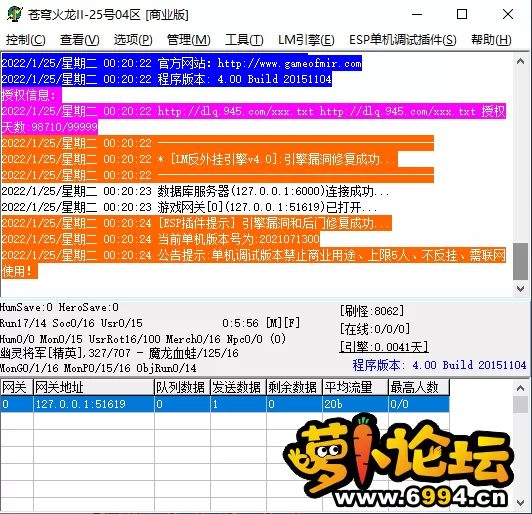Click the 授权信息 log line
This screenshot has height=514, width=532.
32,95
